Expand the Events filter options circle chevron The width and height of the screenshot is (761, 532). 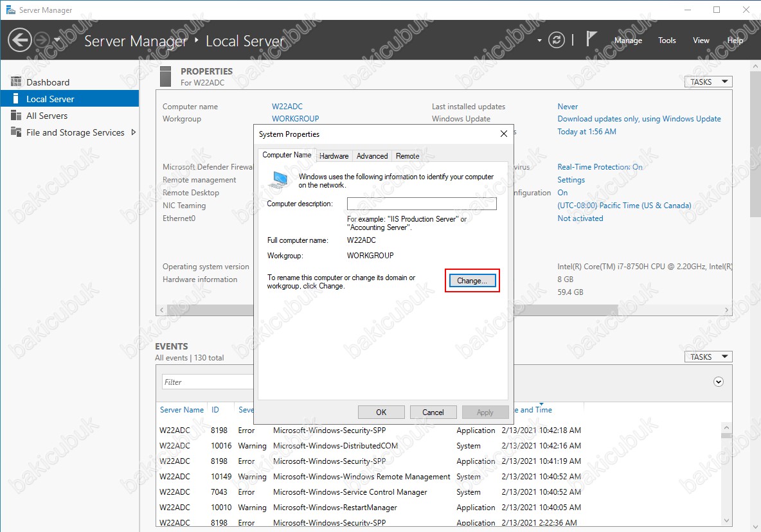point(719,382)
